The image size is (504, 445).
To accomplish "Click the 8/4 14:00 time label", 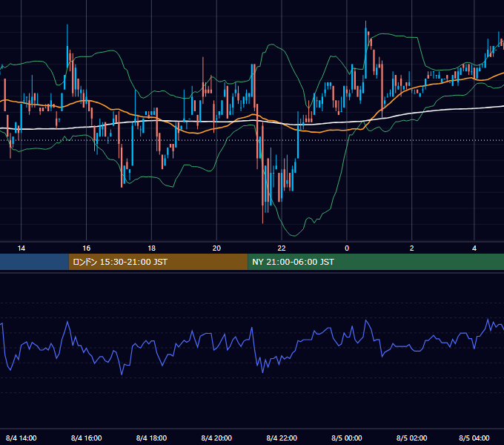I will tap(21, 438).
